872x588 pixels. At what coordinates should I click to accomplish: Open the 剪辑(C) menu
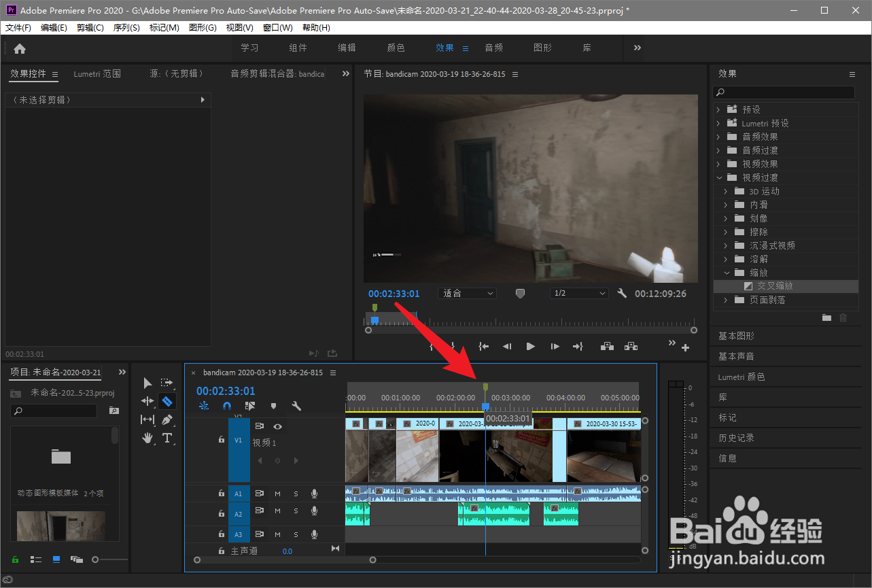coord(90,28)
